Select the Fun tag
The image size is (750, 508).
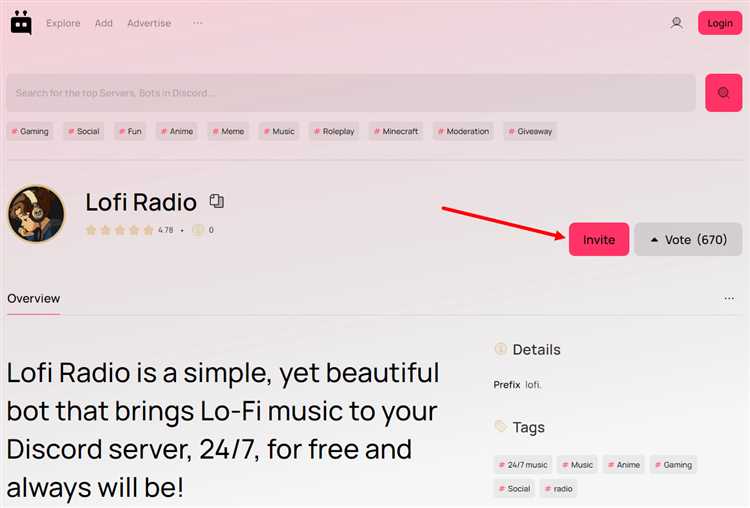tap(130, 131)
